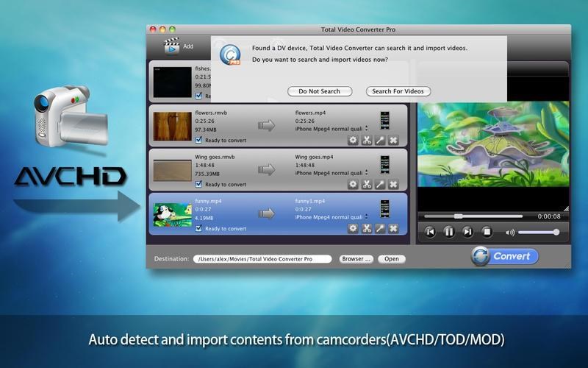The height and width of the screenshot is (368, 588).
Task: Click the conversion arrow on the flowers.rmvb row
Action: pyautogui.click(x=266, y=125)
